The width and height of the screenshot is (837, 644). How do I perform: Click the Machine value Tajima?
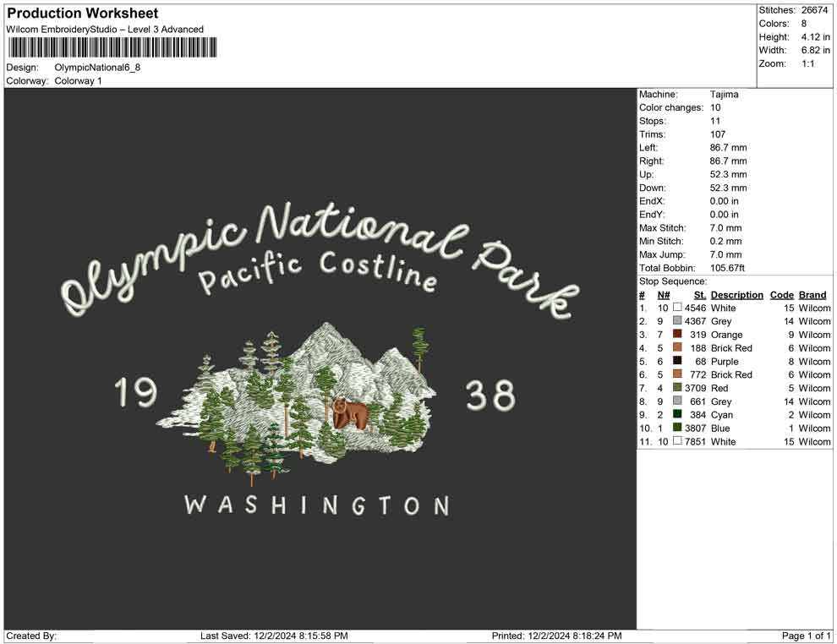point(724,94)
